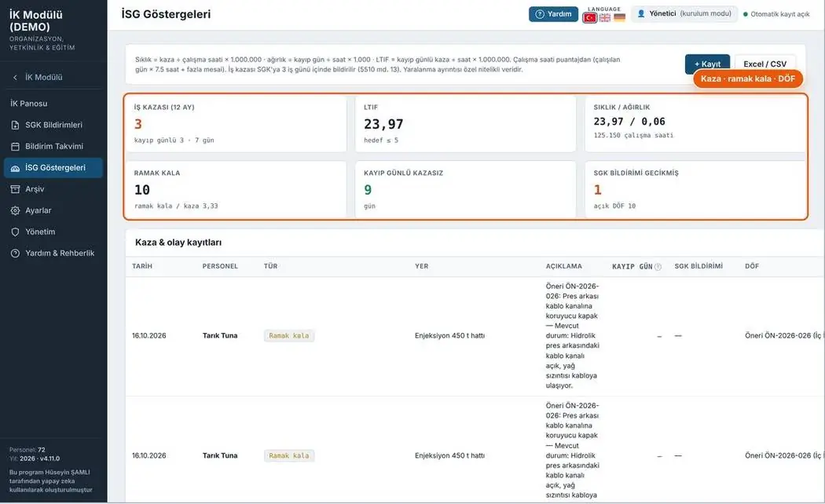The width and height of the screenshot is (825, 504).
Task: Click the Otomatik kayıt açık status
Action: click(776, 14)
